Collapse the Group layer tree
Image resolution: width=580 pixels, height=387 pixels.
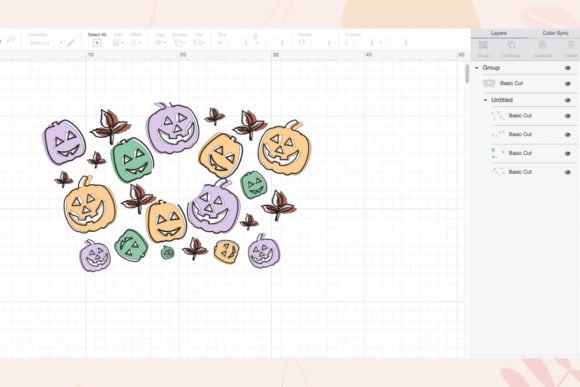coord(477,68)
